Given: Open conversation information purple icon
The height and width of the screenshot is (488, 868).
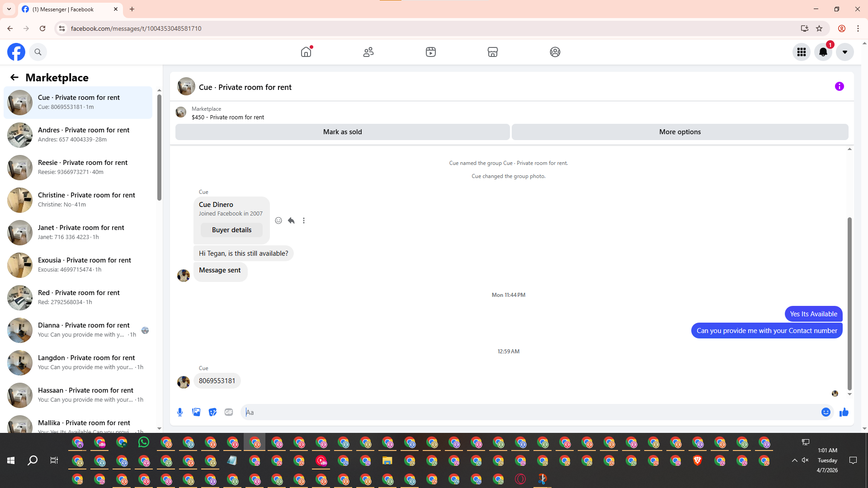Looking at the screenshot, I should click(840, 86).
